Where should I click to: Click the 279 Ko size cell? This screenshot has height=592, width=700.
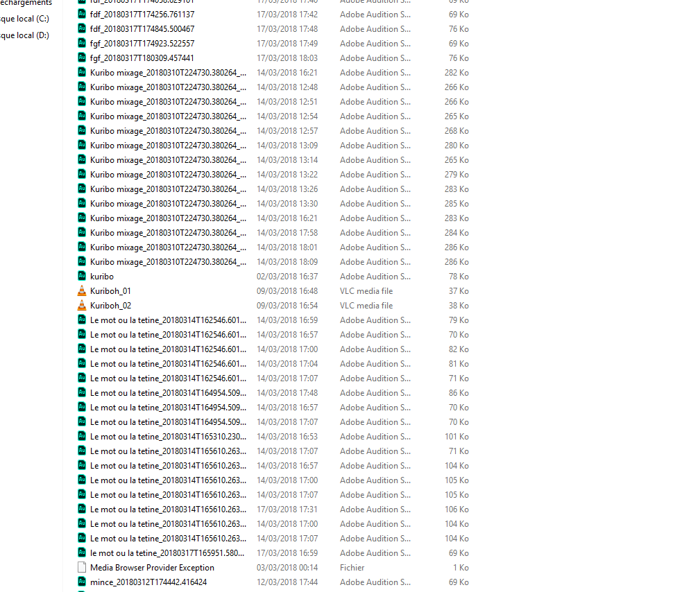pyautogui.click(x=456, y=175)
